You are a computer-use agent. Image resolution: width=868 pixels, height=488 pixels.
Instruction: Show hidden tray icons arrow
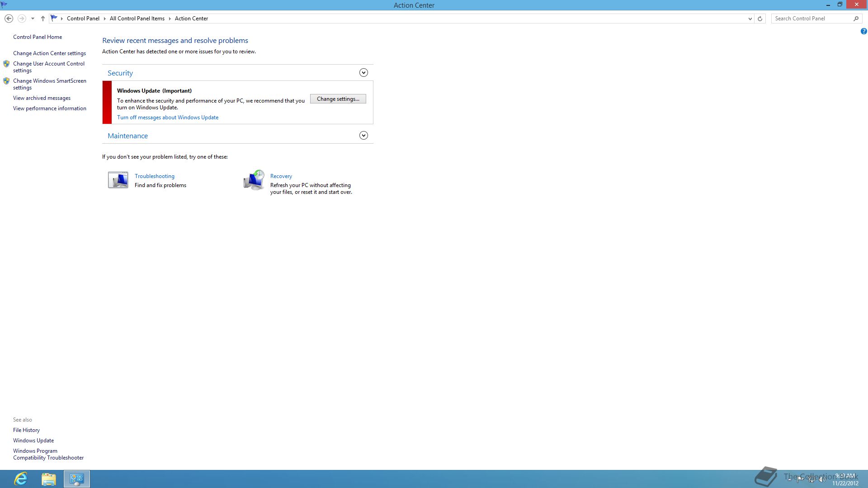pos(789,479)
